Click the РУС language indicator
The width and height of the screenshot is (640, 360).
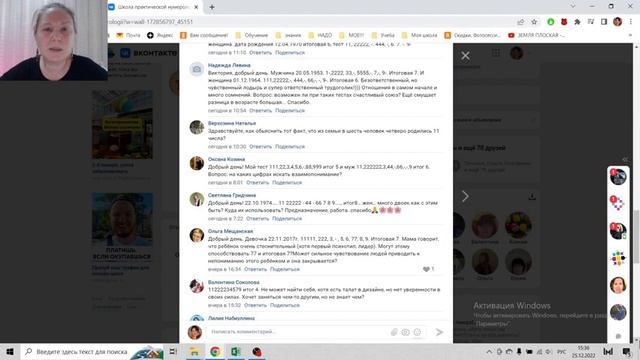(x=562, y=352)
